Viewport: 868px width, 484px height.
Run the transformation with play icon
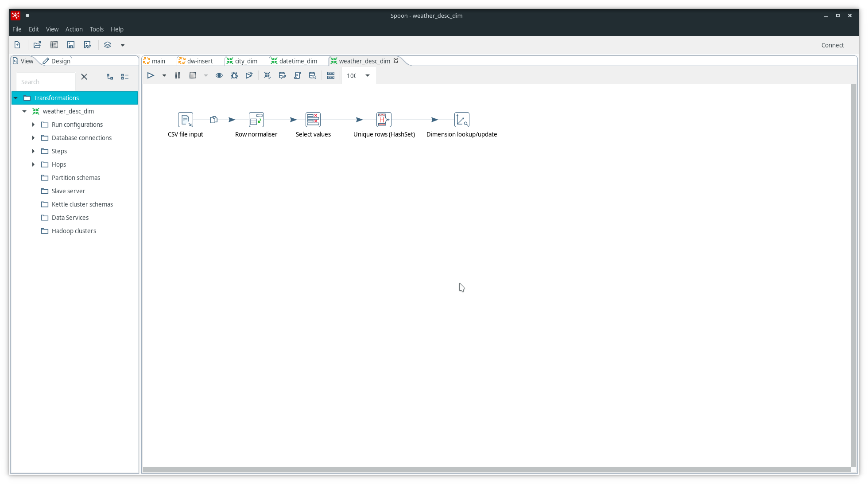[151, 75]
